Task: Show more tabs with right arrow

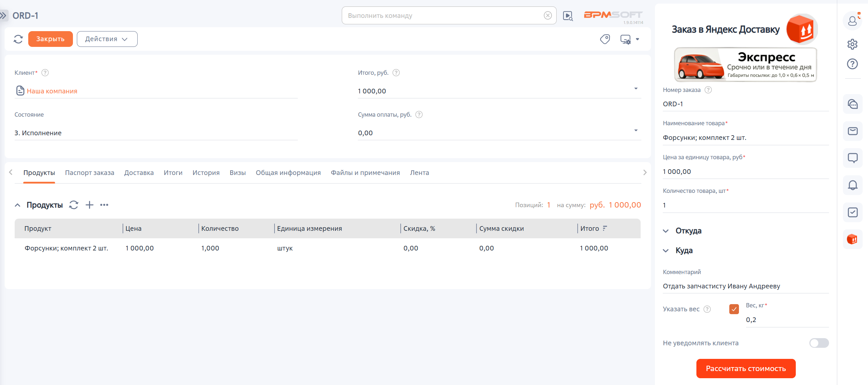Action: 645,172
